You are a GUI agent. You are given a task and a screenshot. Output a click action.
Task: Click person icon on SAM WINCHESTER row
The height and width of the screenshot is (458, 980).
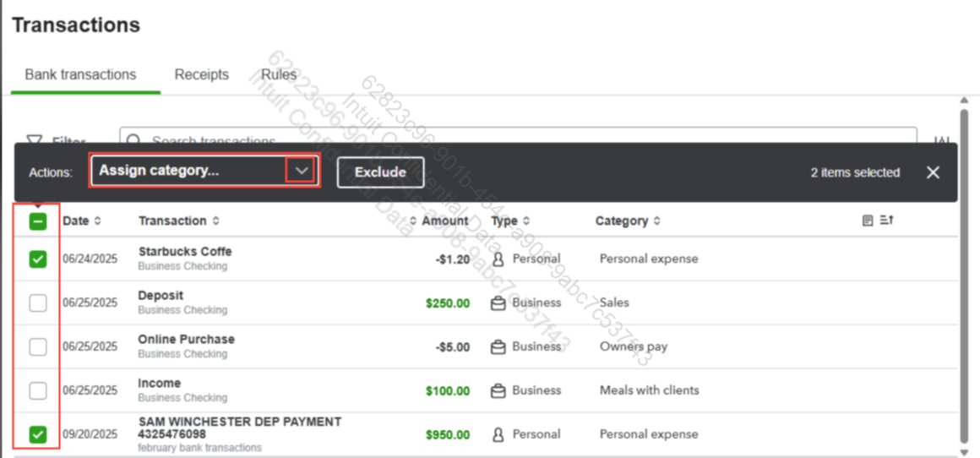coord(498,434)
